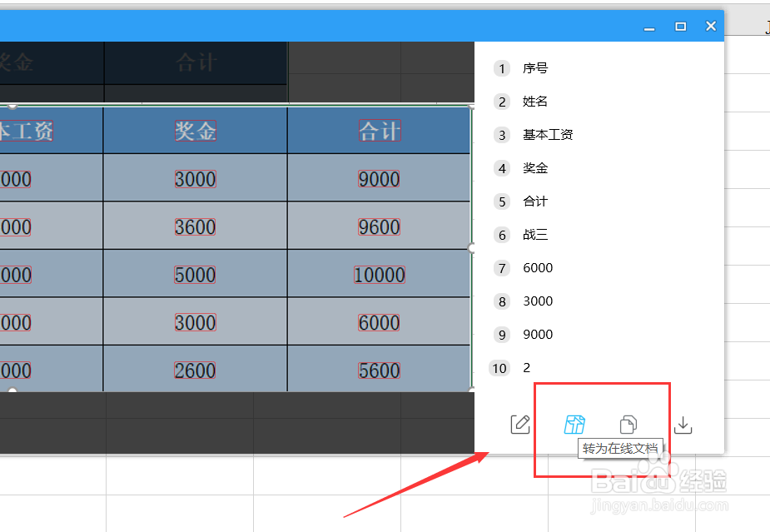Screen dimensions: 770x532
Task: Select the recognized entry 6000
Action: (537, 267)
